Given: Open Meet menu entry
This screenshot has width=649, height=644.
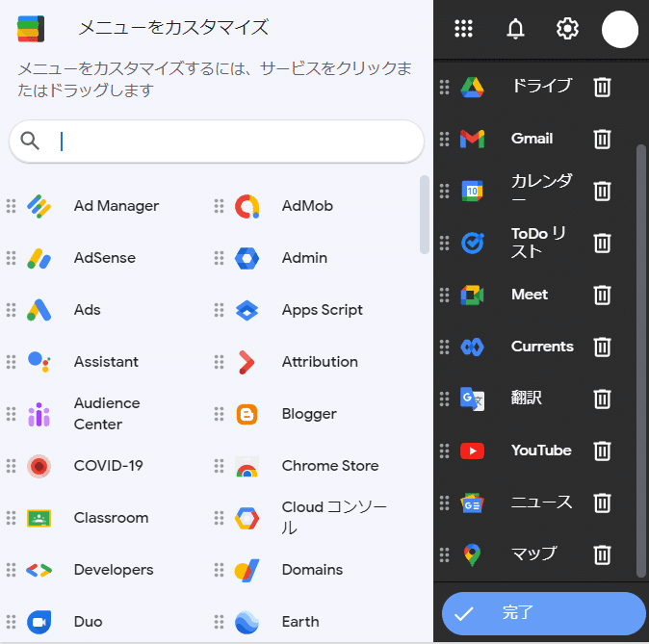Looking at the screenshot, I should click(x=530, y=295).
